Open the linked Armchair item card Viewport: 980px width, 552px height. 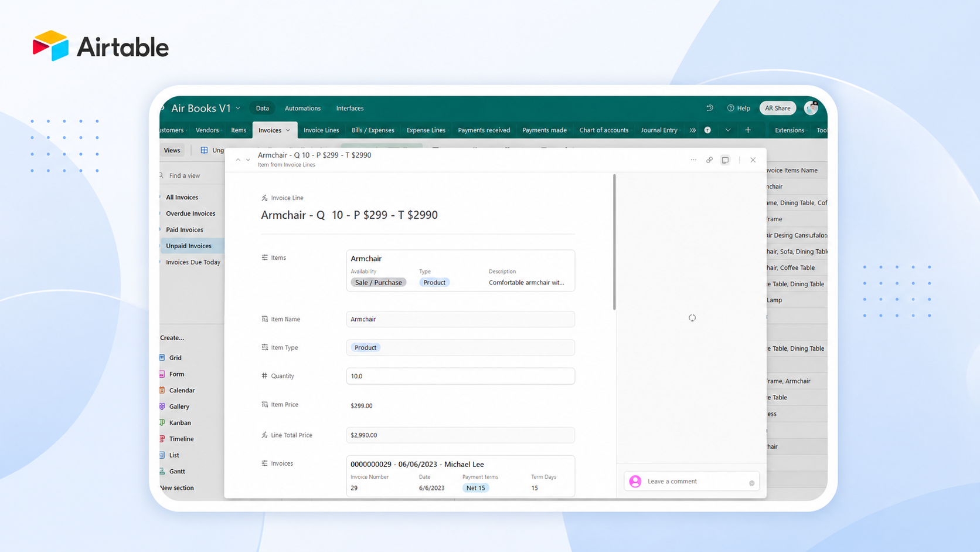click(x=461, y=270)
